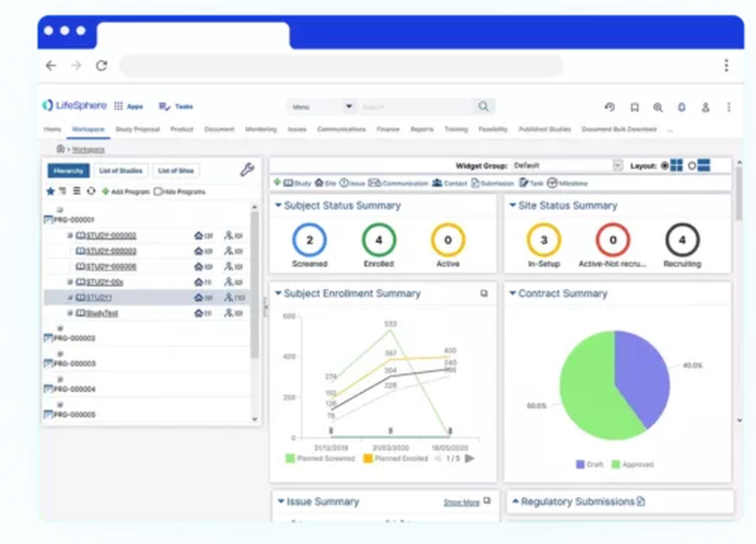Screen dimensions: 756x544
Task: Click the list view lines icon
Action: tap(76, 191)
